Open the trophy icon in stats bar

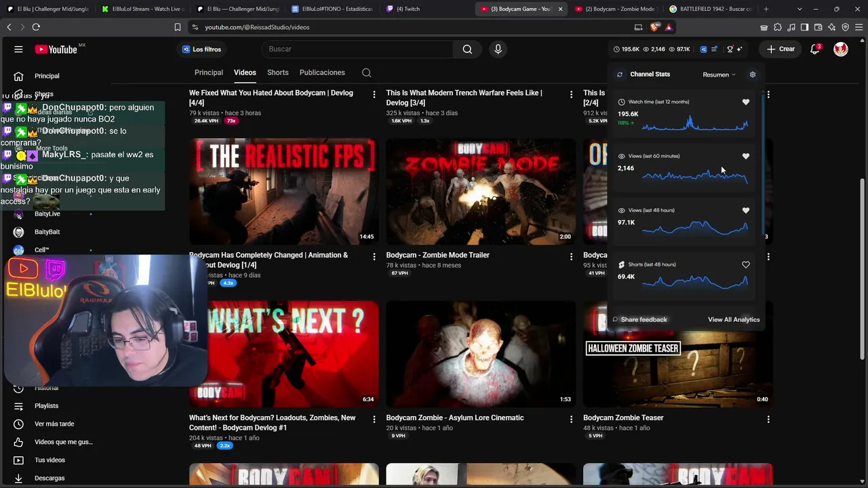[730, 49]
